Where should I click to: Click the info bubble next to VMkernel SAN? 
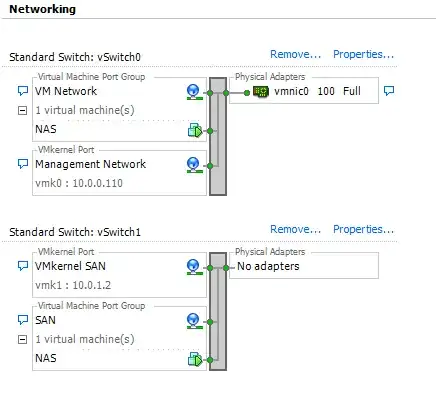click(x=22, y=266)
